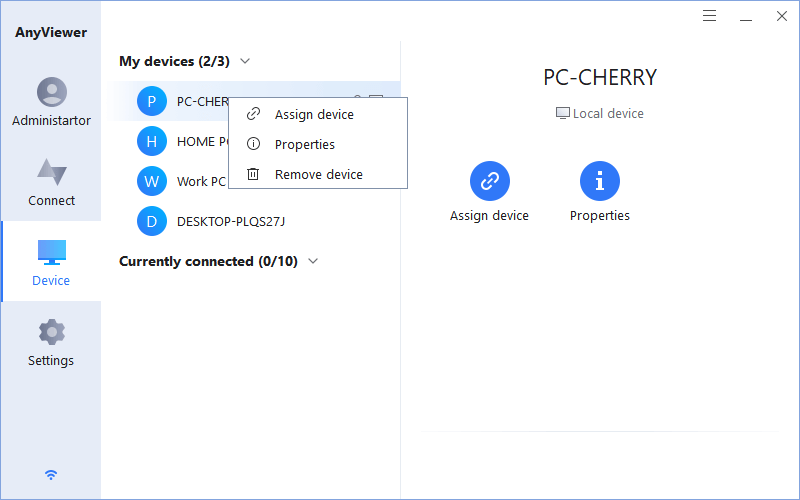Select the Device tab in sidebar
The image size is (800, 500).
pyautogui.click(x=52, y=262)
